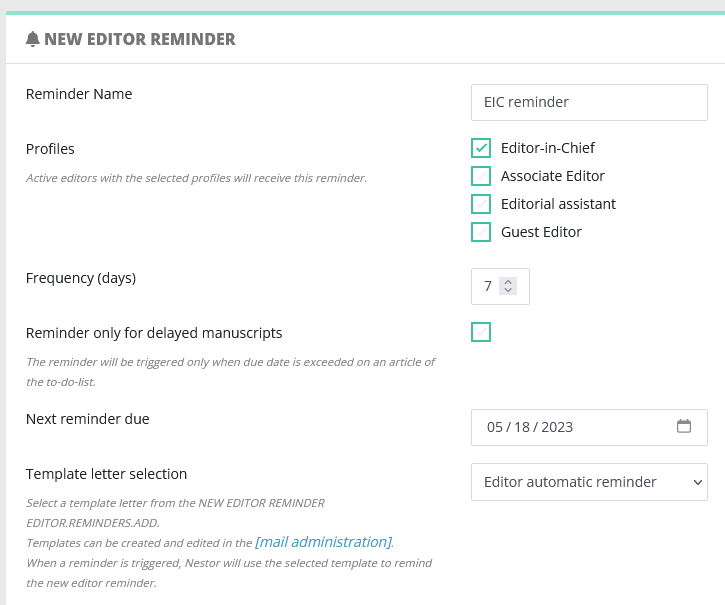Tick the Editorial assistant checkbox

point(481,204)
